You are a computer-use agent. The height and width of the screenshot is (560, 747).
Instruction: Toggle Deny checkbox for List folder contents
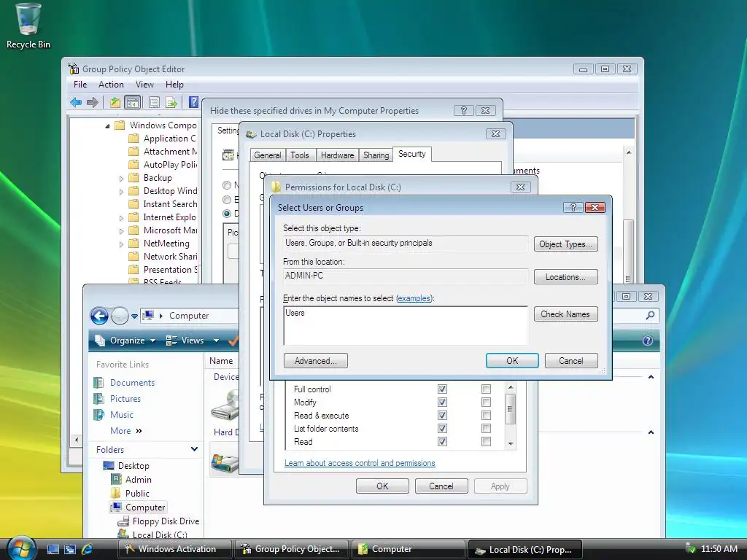pyautogui.click(x=486, y=429)
